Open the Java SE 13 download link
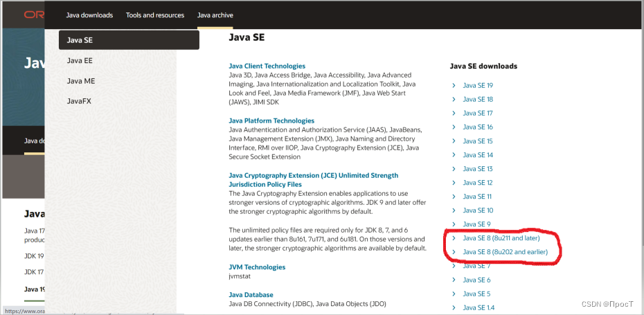The image size is (644, 315). tap(478, 169)
